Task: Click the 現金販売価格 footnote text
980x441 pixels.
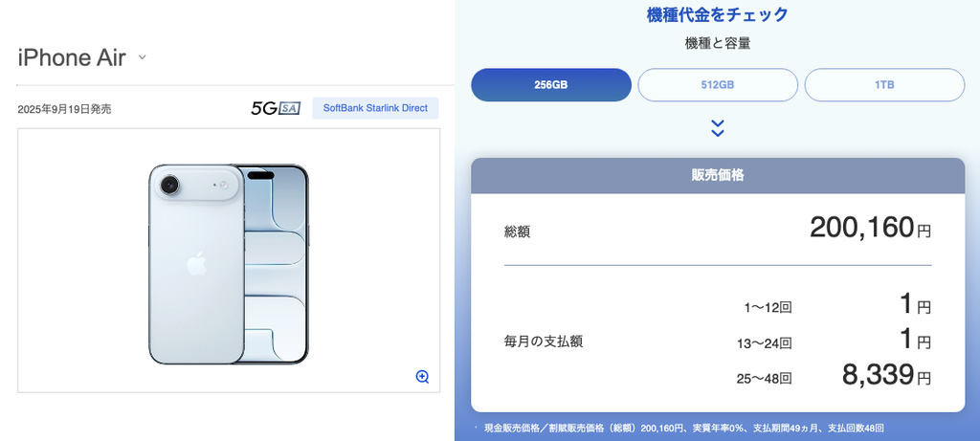Action: [683, 429]
